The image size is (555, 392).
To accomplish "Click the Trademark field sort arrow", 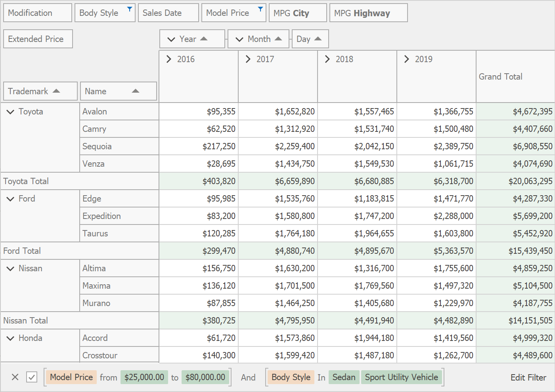I will click(56, 91).
